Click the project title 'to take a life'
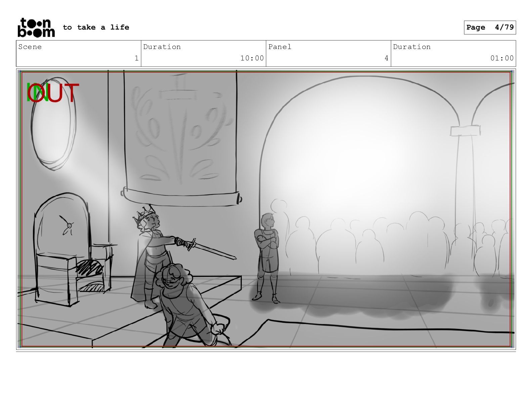This screenshot has height=411, width=532. coord(96,27)
